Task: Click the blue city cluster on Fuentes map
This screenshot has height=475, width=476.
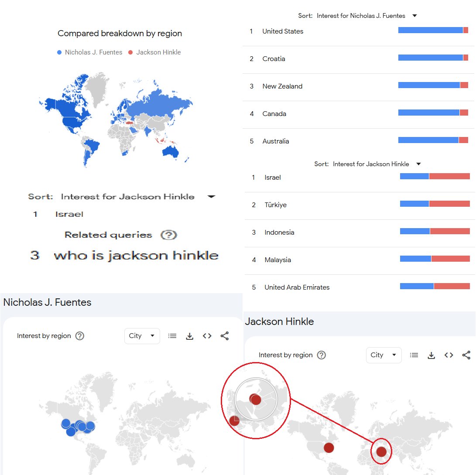Action: [x=78, y=427]
